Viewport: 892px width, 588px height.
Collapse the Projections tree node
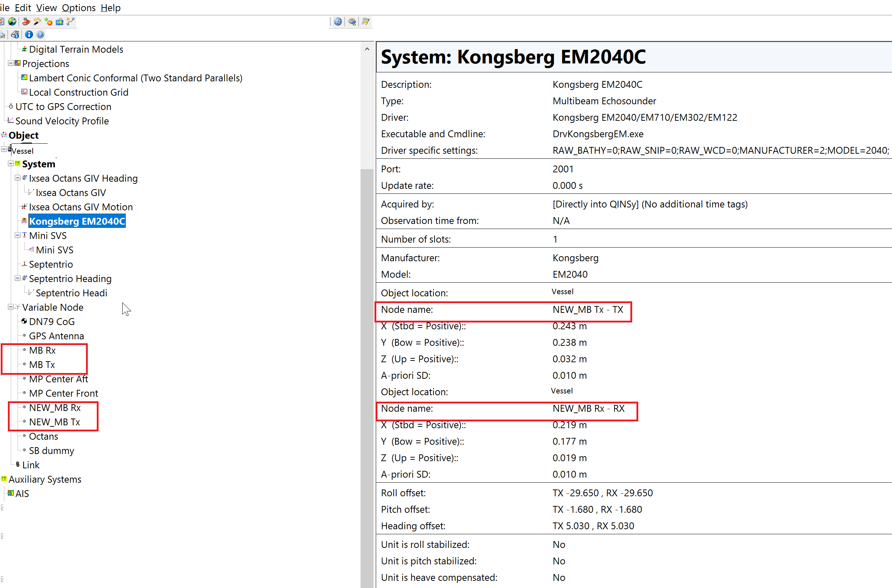[x=11, y=63]
